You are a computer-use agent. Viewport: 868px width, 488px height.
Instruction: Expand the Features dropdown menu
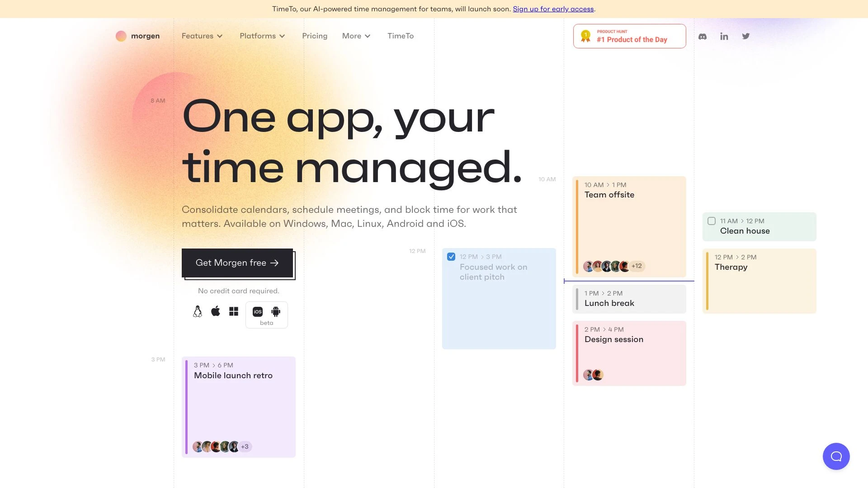202,36
